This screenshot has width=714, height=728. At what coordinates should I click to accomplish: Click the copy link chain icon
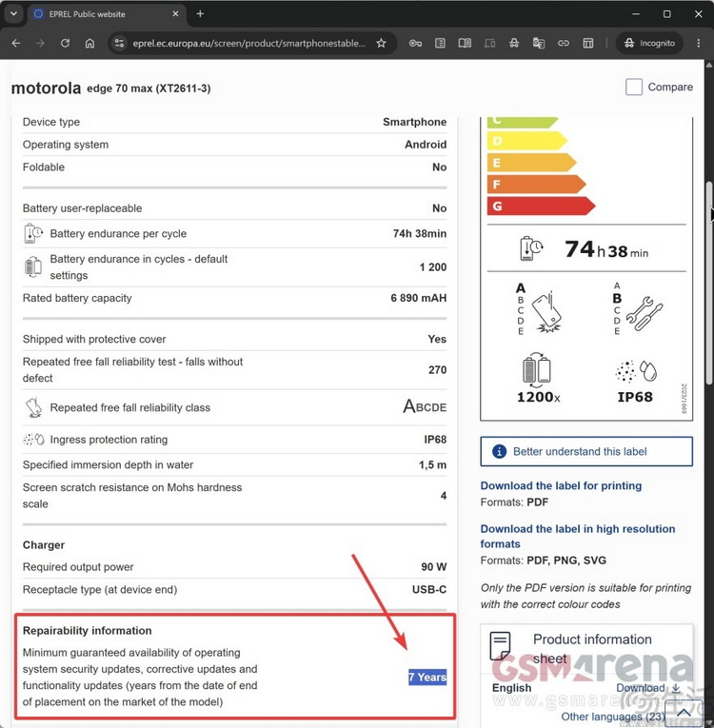pos(564,43)
